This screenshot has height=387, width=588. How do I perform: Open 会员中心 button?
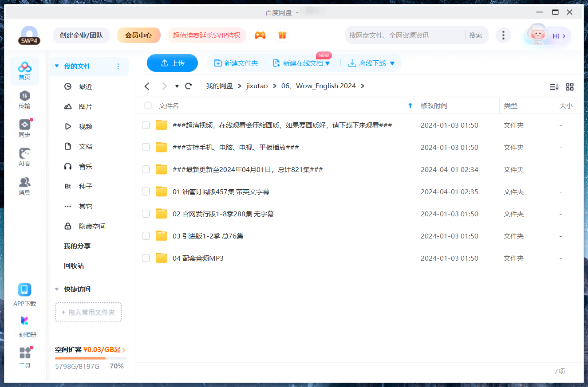[x=138, y=35]
